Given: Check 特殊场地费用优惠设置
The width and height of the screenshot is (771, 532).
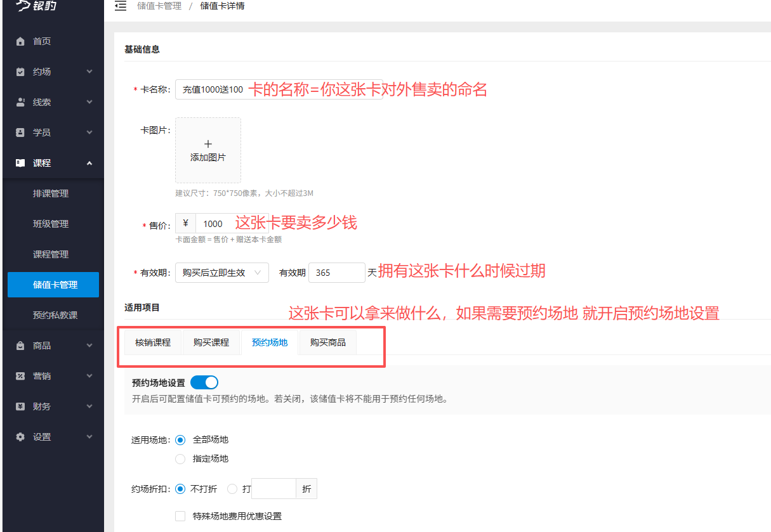Looking at the screenshot, I should 180,516.
